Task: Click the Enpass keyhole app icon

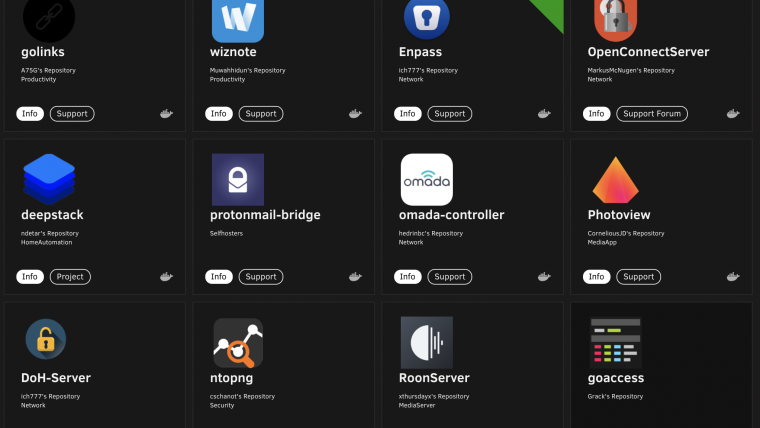Action: (427, 19)
